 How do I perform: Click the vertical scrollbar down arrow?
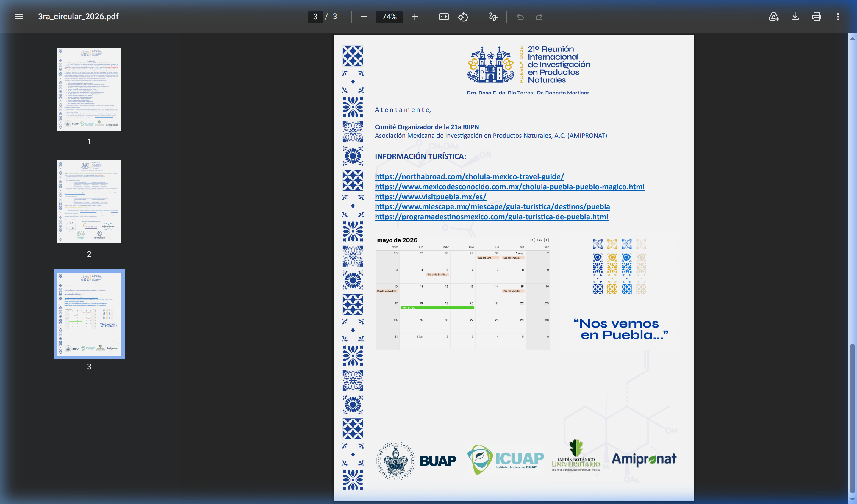pos(852,499)
